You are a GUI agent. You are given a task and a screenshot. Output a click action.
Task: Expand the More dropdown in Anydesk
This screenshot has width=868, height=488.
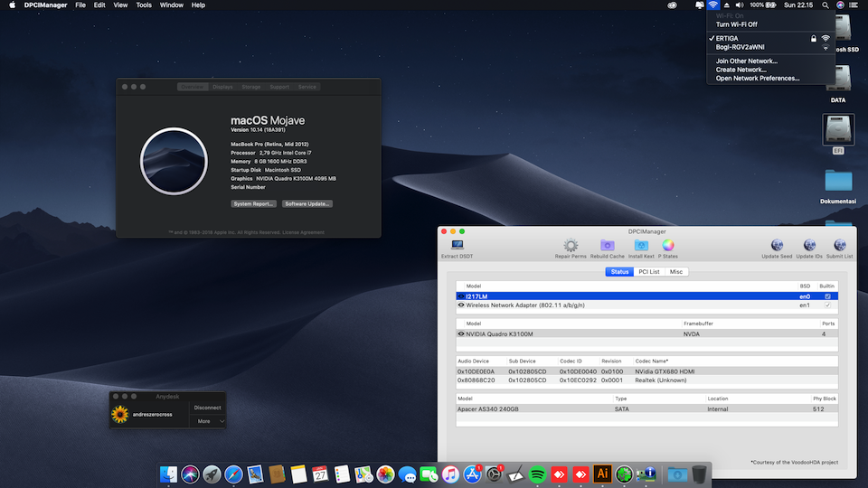tap(209, 421)
